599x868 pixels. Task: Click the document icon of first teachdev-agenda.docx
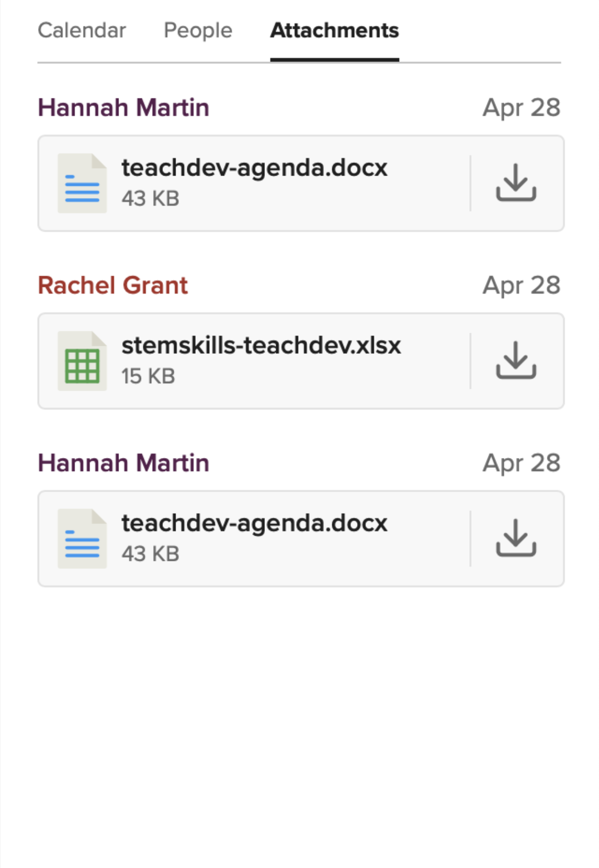click(82, 183)
